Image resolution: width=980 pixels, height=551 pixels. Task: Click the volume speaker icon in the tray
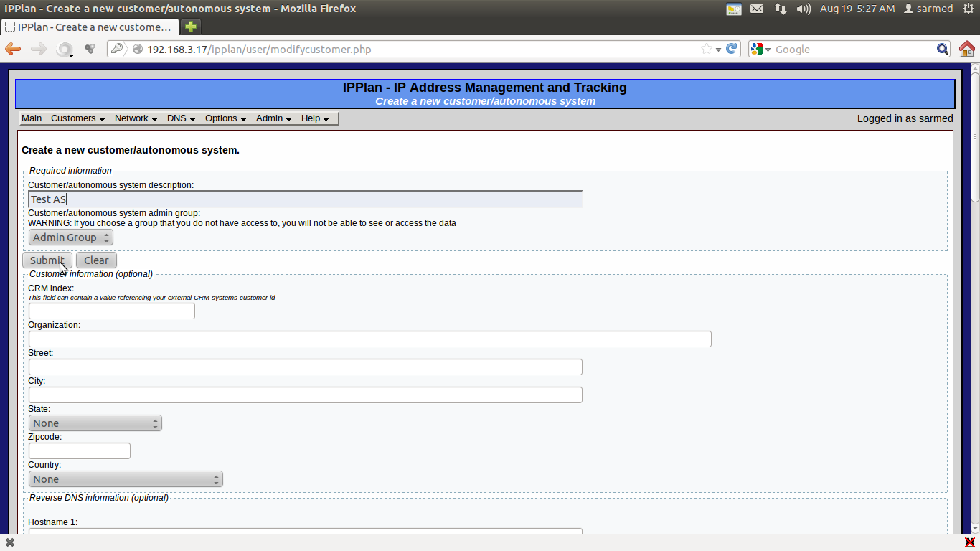coord(803,9)
